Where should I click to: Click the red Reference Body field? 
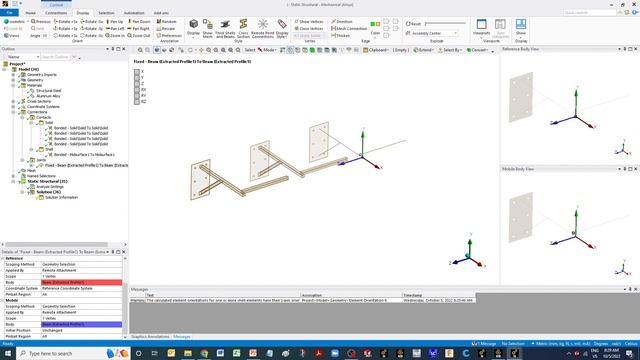[x=82, y=282]
